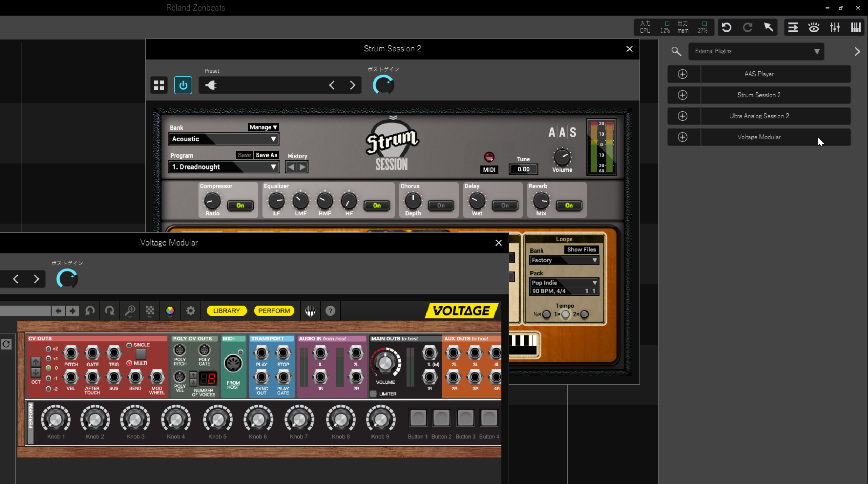Open the Loops Factory bank dropdown

pyautogui.click(x=564, y=260)
